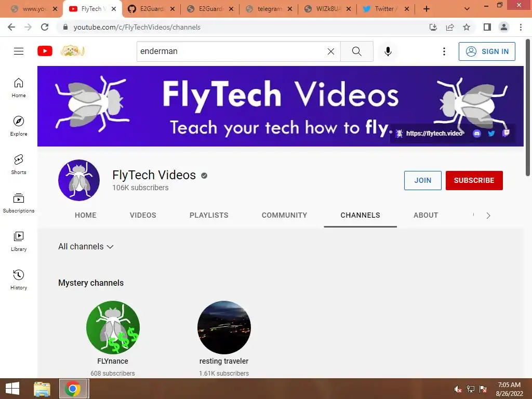Open Chrome three-dot menu
The width and height of the screenshot is (532, 399).
pyautogui.click(x=521, y=27)
